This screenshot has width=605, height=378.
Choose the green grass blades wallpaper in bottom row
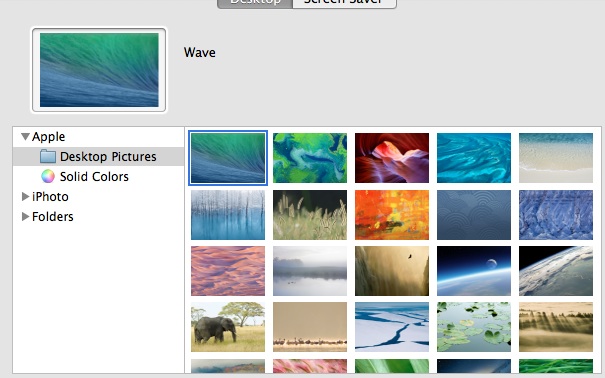(x=556, y=366)
